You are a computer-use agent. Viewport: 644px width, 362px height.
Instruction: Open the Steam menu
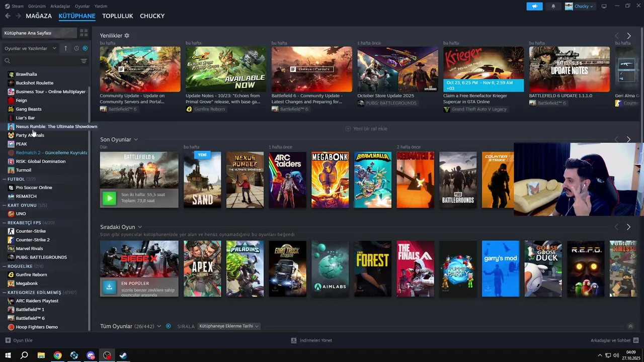click(14, 6)
